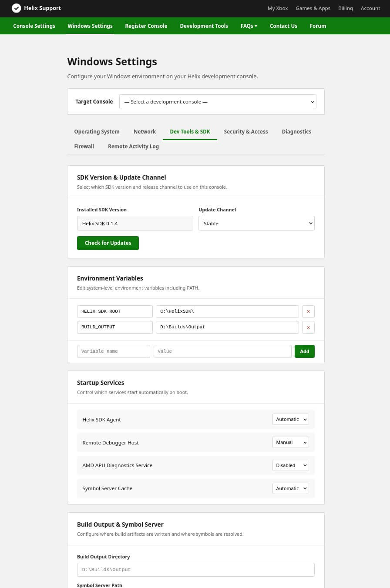Image resolution: width=390 pixels, height=588 pixels.
Task: Click the Check for Updates button
Action: coord(108,243)
